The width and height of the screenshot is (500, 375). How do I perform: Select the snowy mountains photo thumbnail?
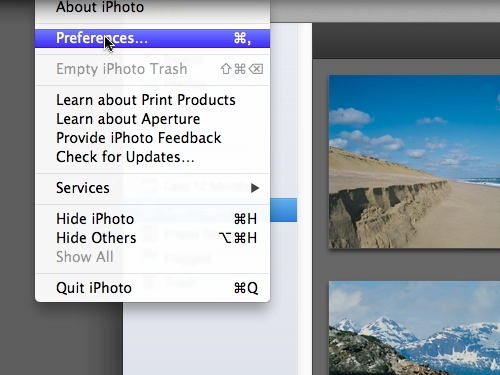(x=414, y=328)
